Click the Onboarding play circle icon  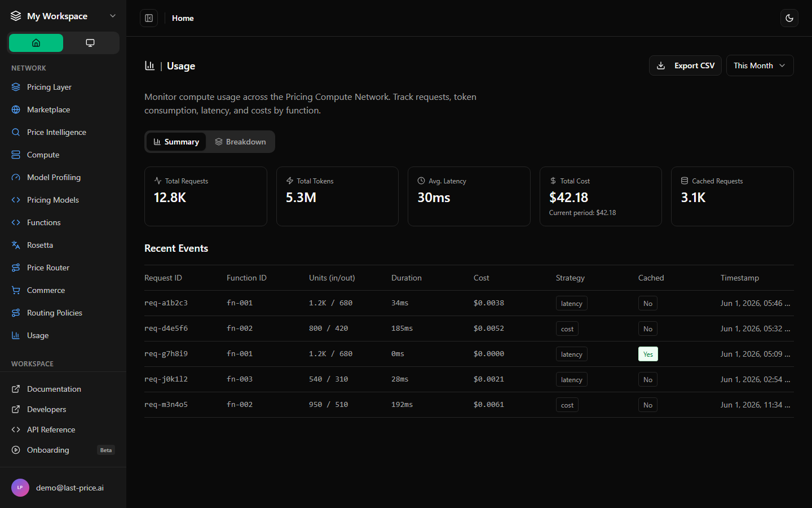pos(16,450)
